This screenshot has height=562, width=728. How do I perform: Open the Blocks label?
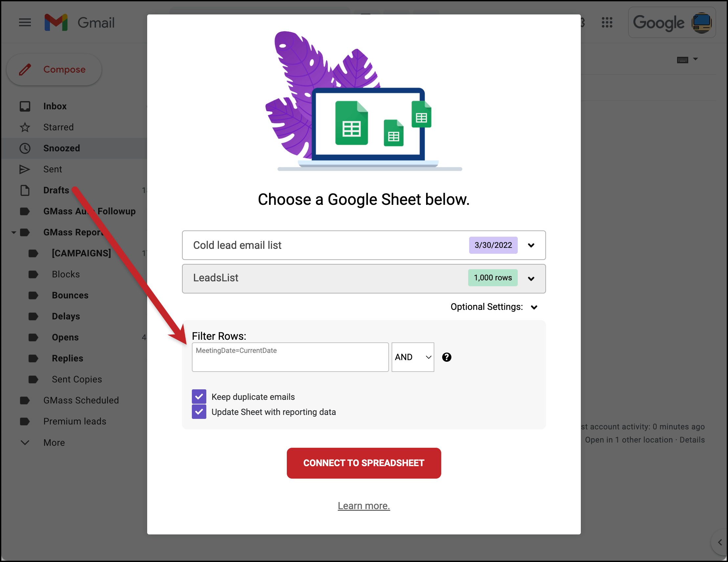tap(66, 274)
